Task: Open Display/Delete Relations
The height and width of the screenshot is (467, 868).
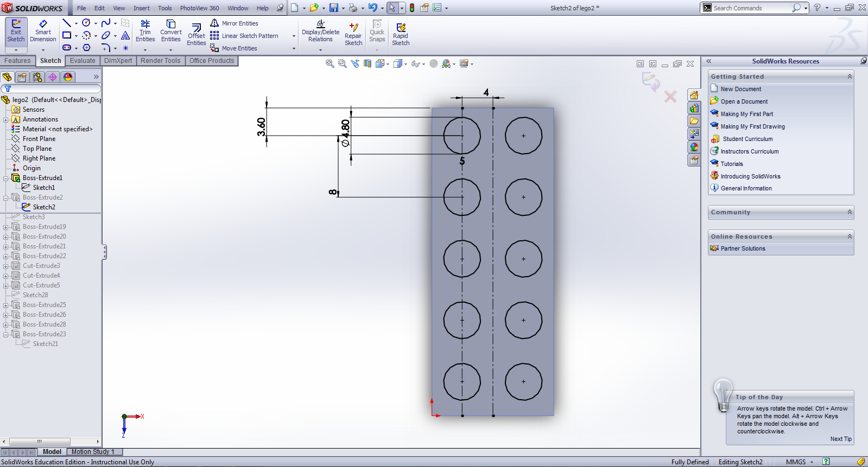Action: [320, 31]
